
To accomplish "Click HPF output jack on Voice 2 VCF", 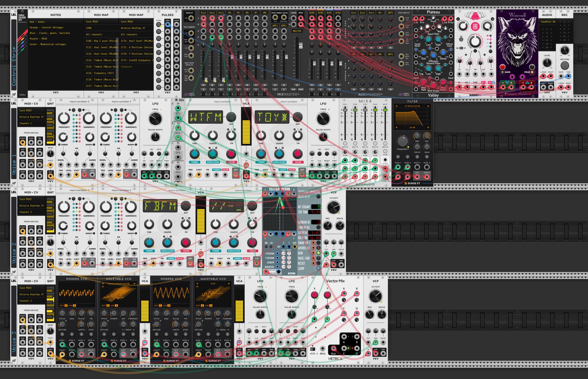I will point(341,264).
